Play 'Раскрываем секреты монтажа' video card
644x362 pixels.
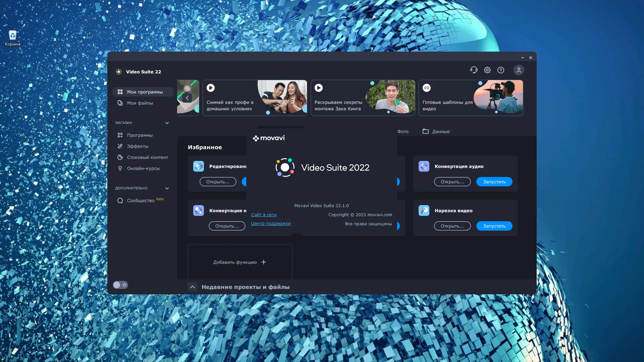point(319,88)
